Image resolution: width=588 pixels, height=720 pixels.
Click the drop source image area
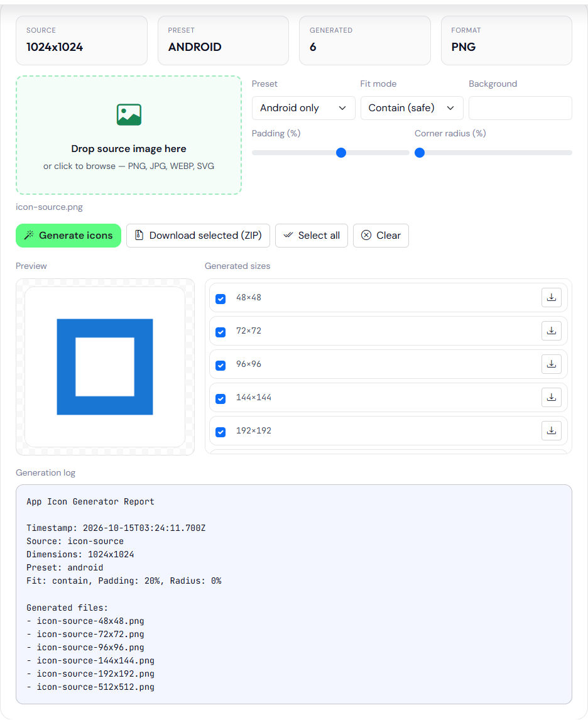coord(129,135)
